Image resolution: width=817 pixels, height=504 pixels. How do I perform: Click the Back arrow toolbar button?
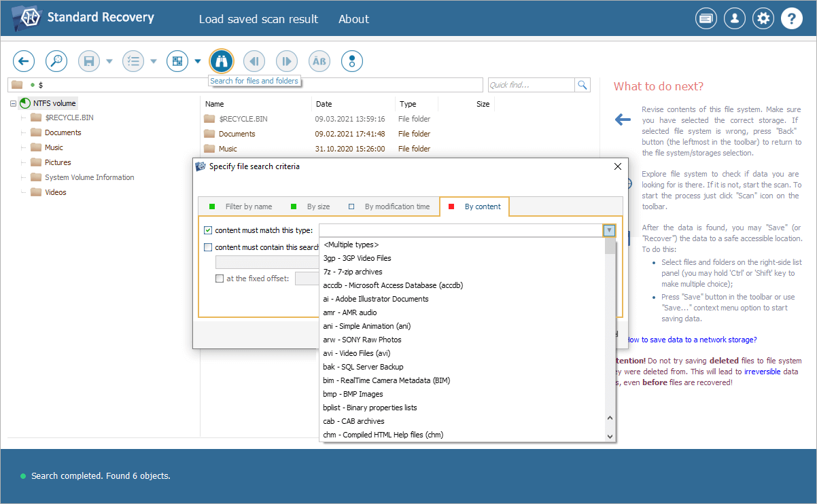coord(23,61)
